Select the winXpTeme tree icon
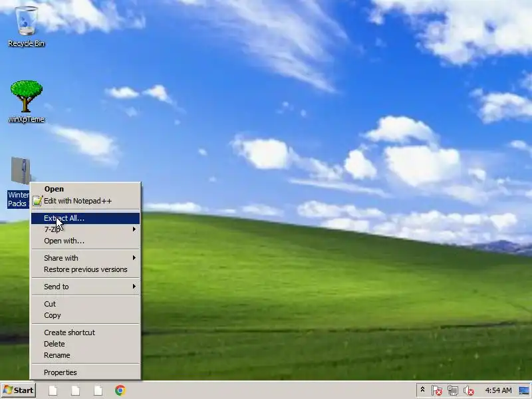The image size is (532, 399). (26, 96)
